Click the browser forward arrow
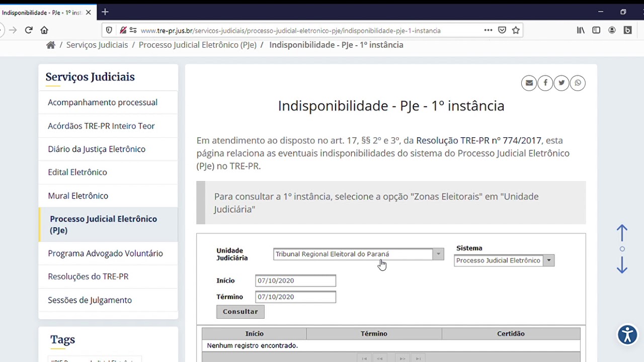 [x=13, y=30]
